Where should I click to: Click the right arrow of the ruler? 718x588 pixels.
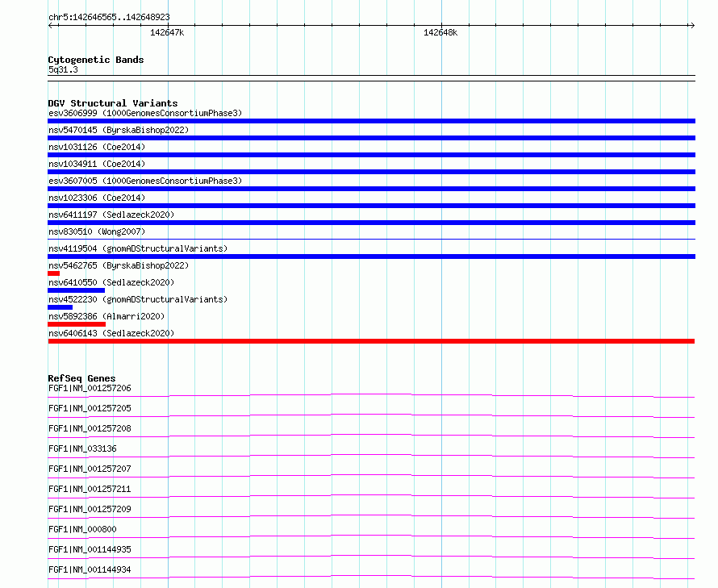(692, 25)
